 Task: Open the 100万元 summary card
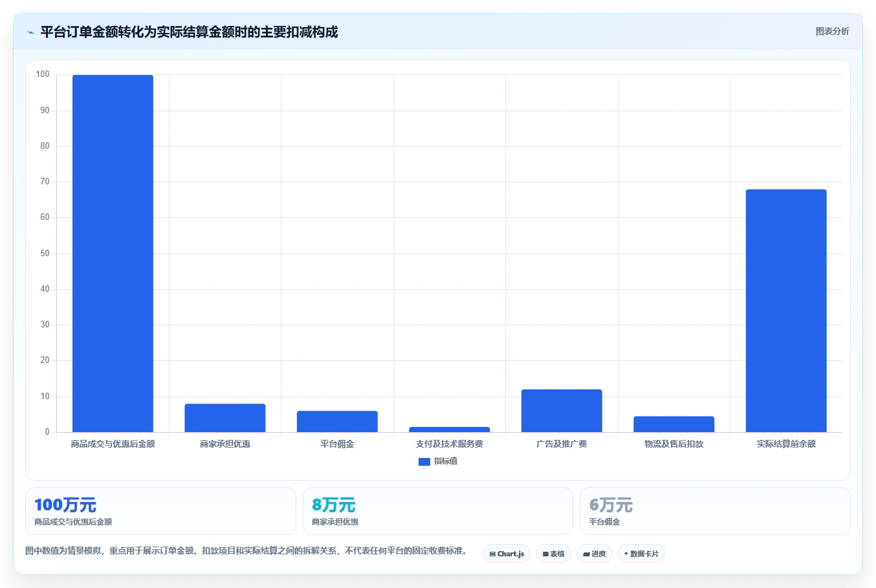click(160, 511)
